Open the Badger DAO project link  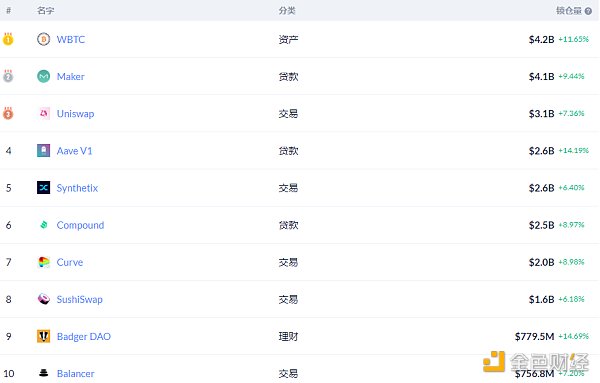coord(84,337)
